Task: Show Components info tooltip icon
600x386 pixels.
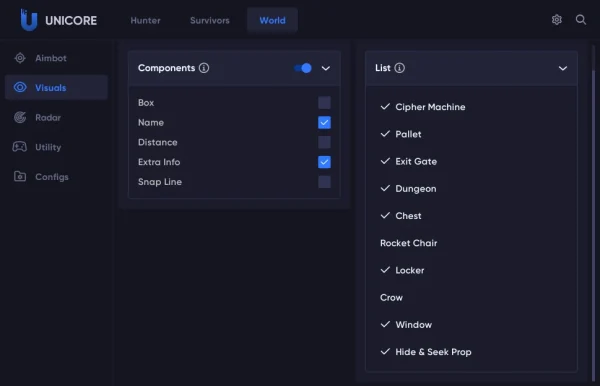Action: point(204,68)
